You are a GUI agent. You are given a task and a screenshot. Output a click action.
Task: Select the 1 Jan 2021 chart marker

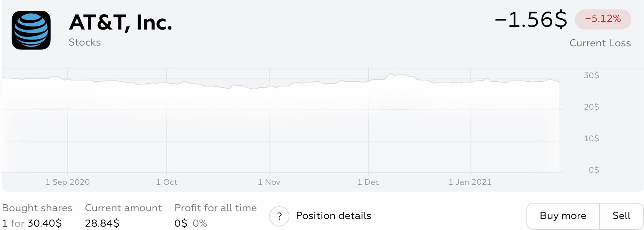pos(470,182)
